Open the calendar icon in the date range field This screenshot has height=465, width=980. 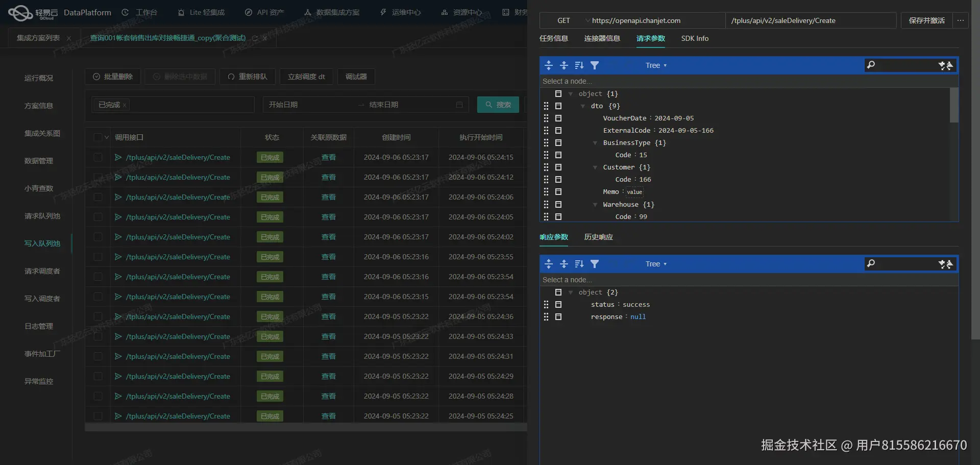[x=459, y=105]
